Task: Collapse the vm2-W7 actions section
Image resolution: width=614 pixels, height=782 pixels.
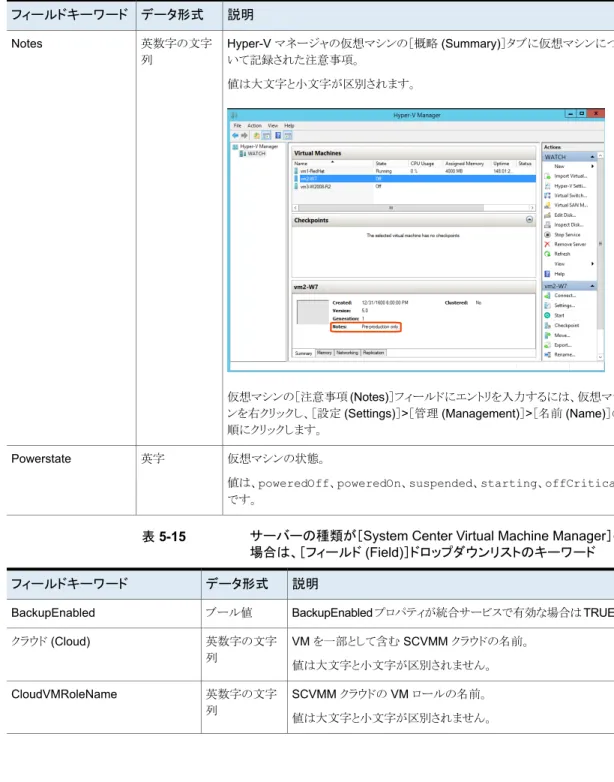Action: [593, 286]
